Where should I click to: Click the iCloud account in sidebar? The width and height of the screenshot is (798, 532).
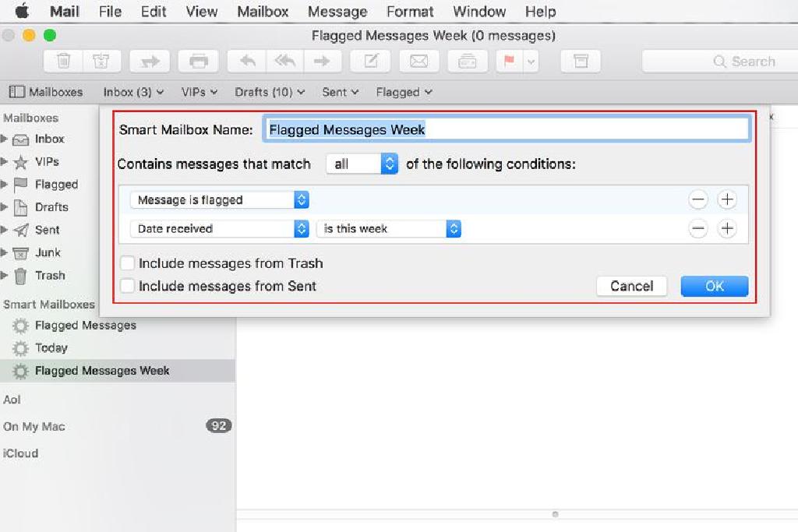tap(20, 453)
